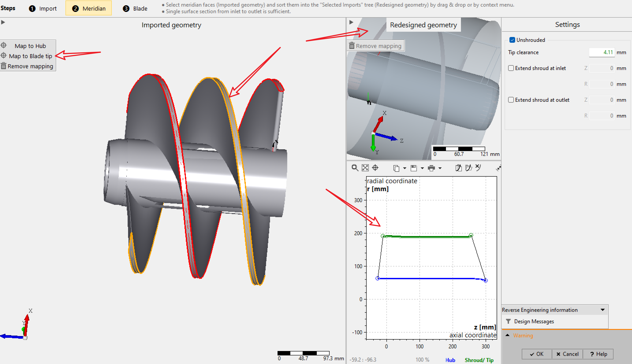Click the paste curve from clipboard icon
This screenshot has height=364, width=632.
[458, 168]
